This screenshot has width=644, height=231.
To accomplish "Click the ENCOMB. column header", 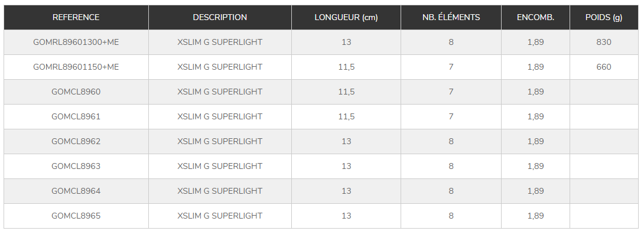I will [535, 17].
